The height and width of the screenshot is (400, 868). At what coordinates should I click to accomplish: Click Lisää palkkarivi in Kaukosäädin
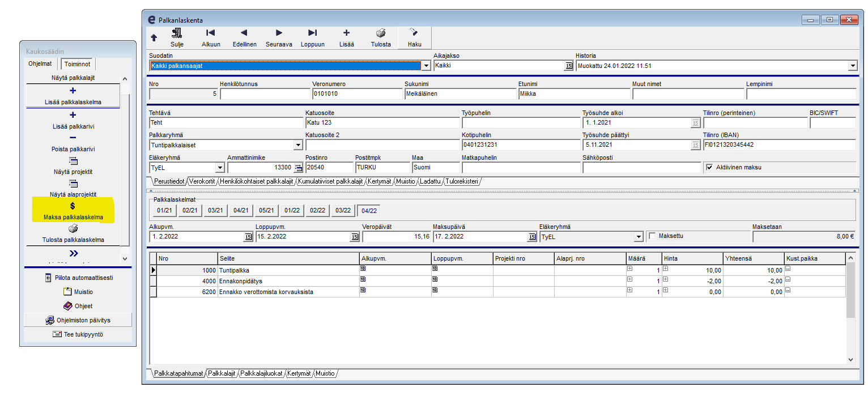pyautogui.click(x=73, y=120)
